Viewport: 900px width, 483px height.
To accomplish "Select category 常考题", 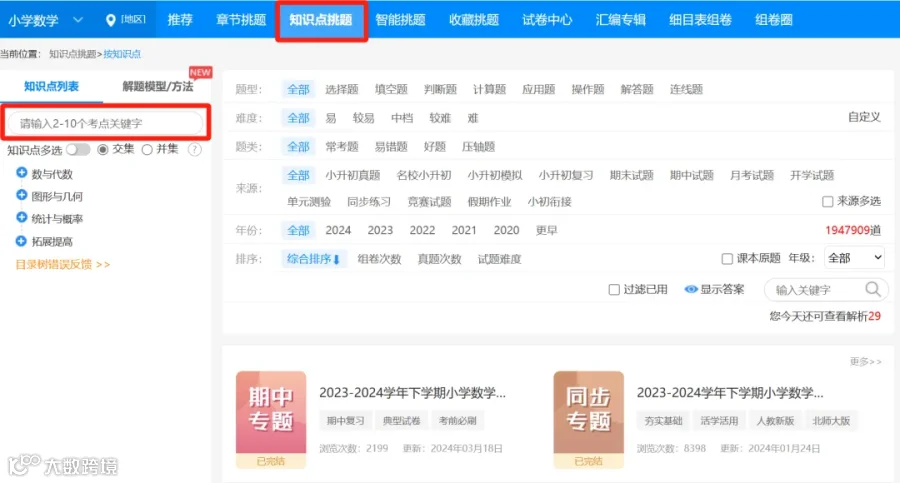I will [342, 147].
